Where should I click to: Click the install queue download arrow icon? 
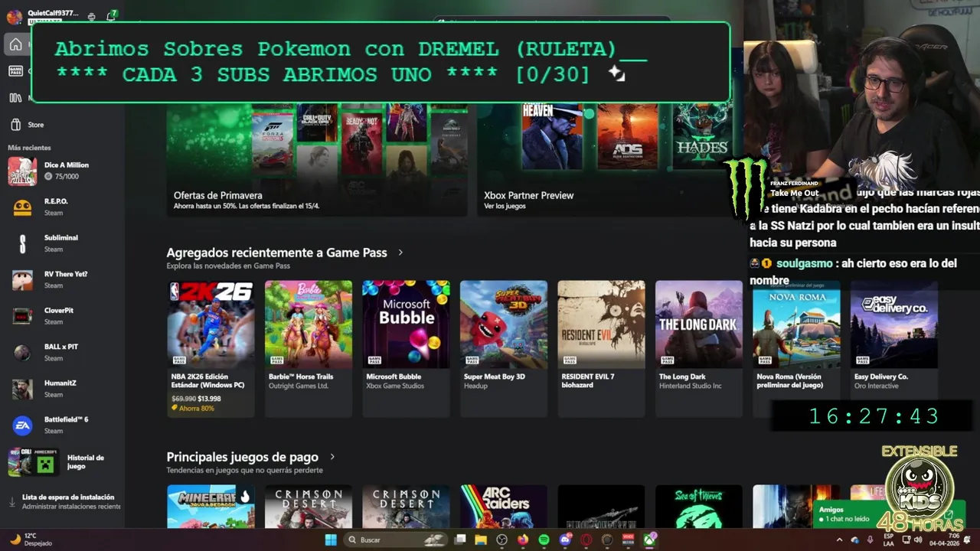12,502
